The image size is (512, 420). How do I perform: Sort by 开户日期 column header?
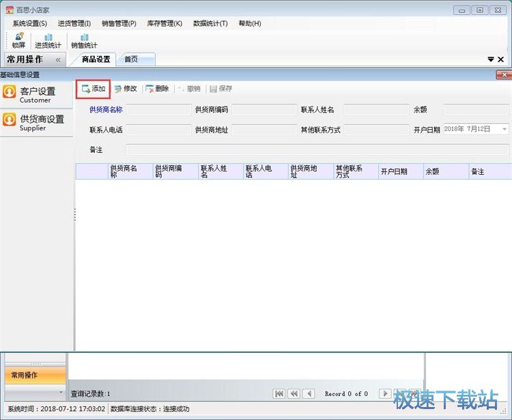point(401,171)
